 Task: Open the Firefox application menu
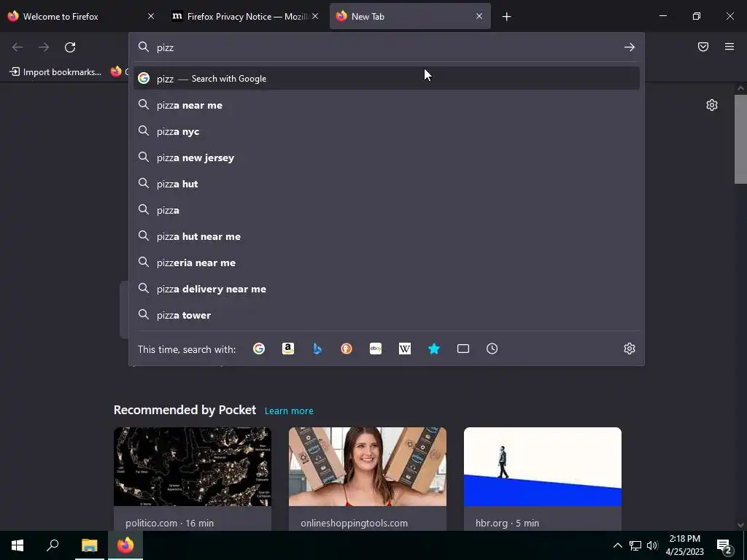729,47
